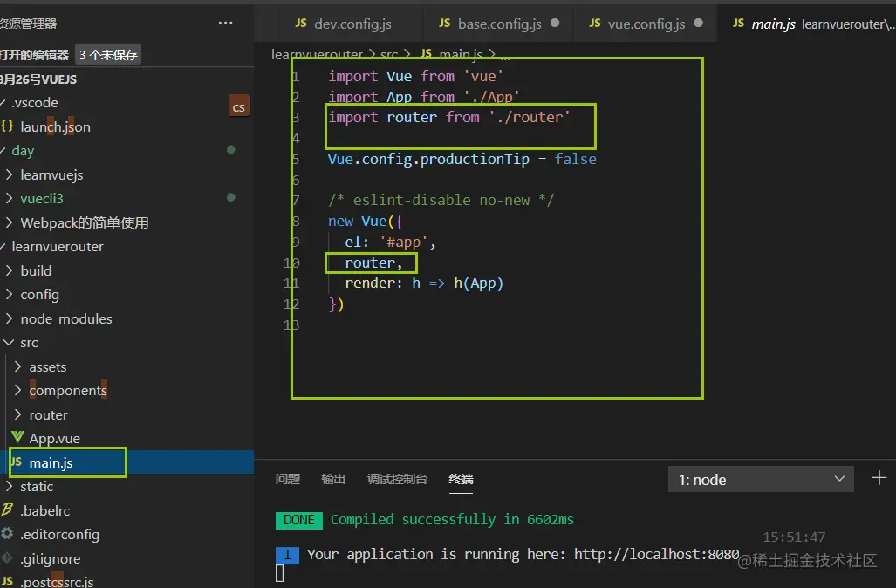The height and width of the screenshot is (588, 896).
Task: Expand the node_modules folder chevron
Action: (x=9, y=318)
